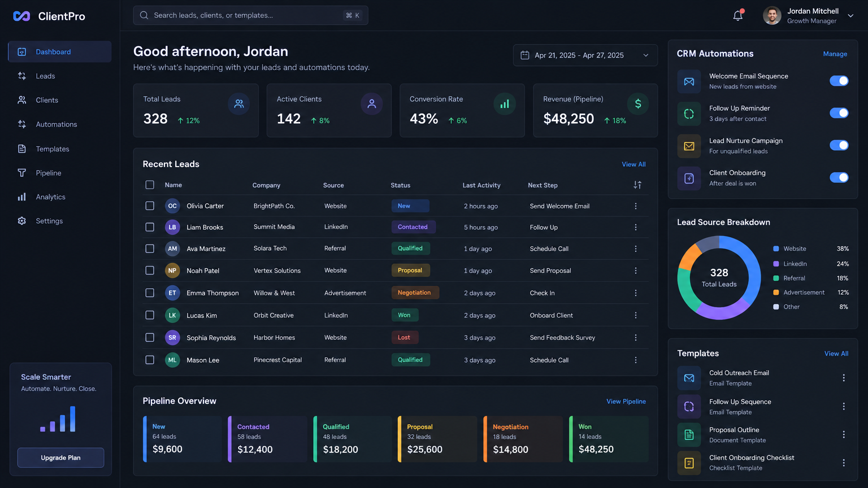868x488 pixels.
Task: Click the Upgrade Plan button
Action: (60, 457)
